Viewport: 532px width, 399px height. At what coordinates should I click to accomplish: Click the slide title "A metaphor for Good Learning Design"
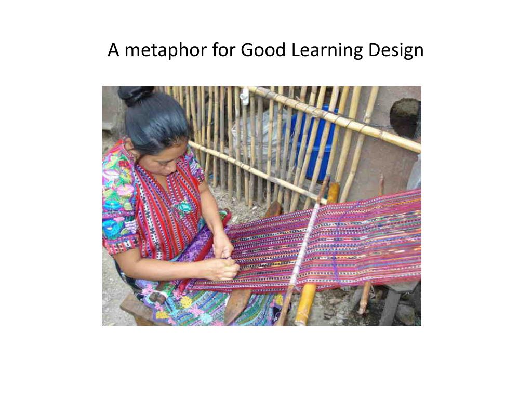(x=265, y=50)
